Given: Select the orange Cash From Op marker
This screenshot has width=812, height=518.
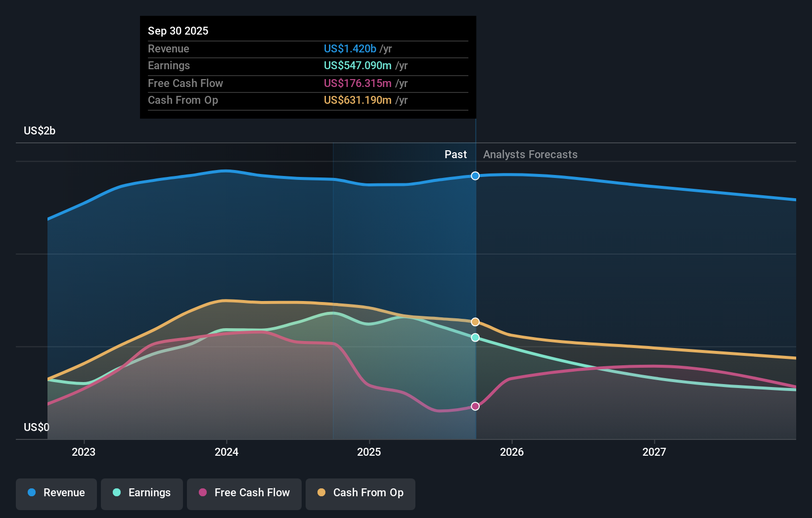Looking at the screenshot, I should (475, 322).
